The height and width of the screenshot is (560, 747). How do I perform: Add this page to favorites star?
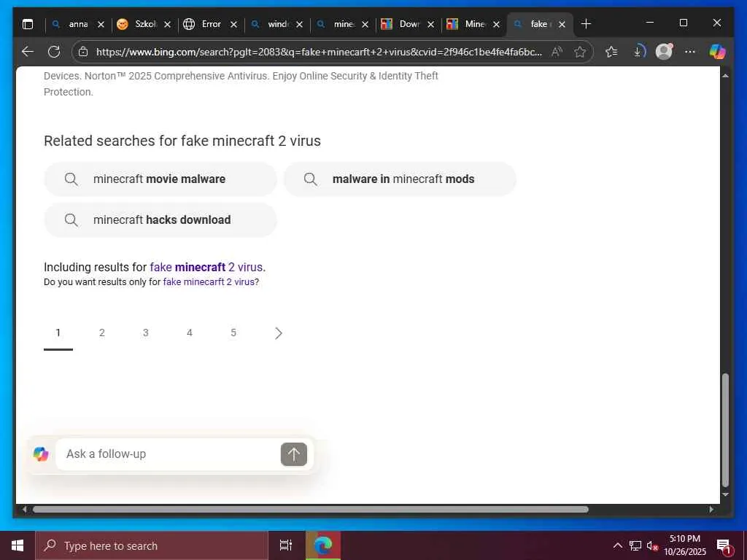(x=580, y=52)
